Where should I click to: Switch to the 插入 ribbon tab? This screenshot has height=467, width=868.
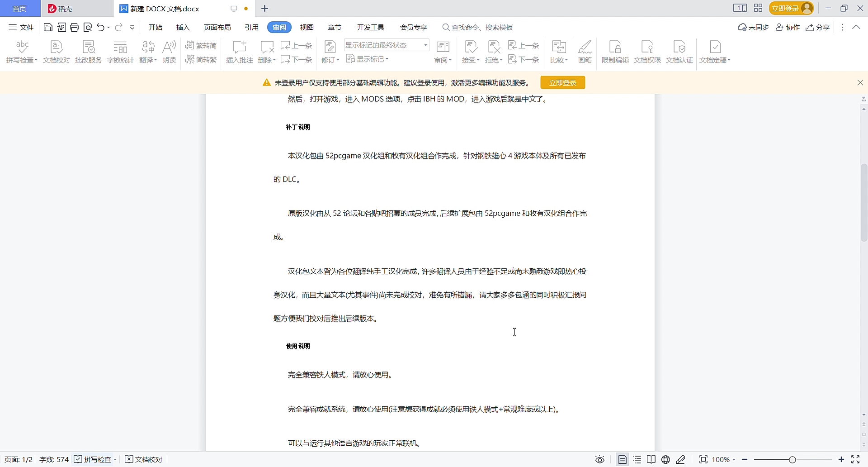pyautogui.click(x=183, y=28)
